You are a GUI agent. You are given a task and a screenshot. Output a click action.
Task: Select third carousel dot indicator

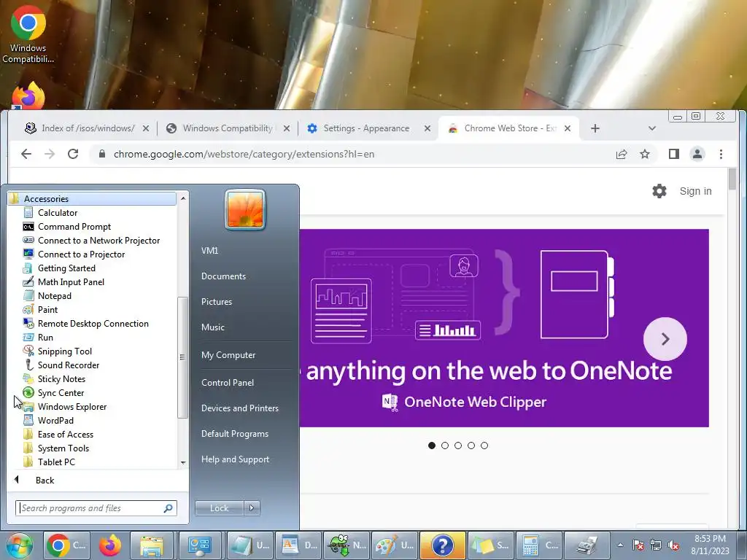click(x=458, y=446)
